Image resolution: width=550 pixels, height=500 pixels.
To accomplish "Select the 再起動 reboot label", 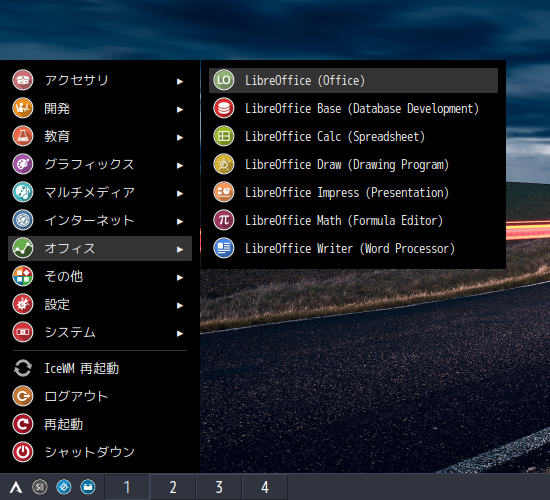I will pos(63,425).
